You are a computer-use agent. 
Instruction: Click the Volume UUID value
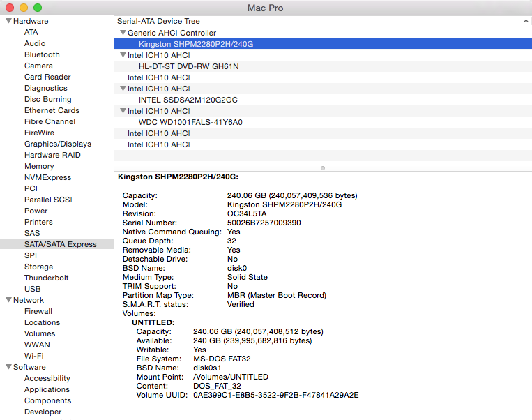pos(276,395)
